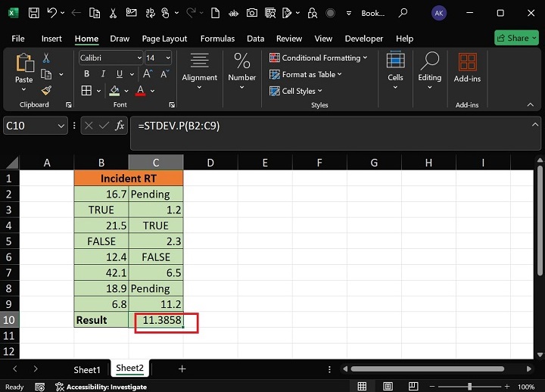Click the Cut scissors icon in the title bar
Screen dimensions: 545x392
113,13
